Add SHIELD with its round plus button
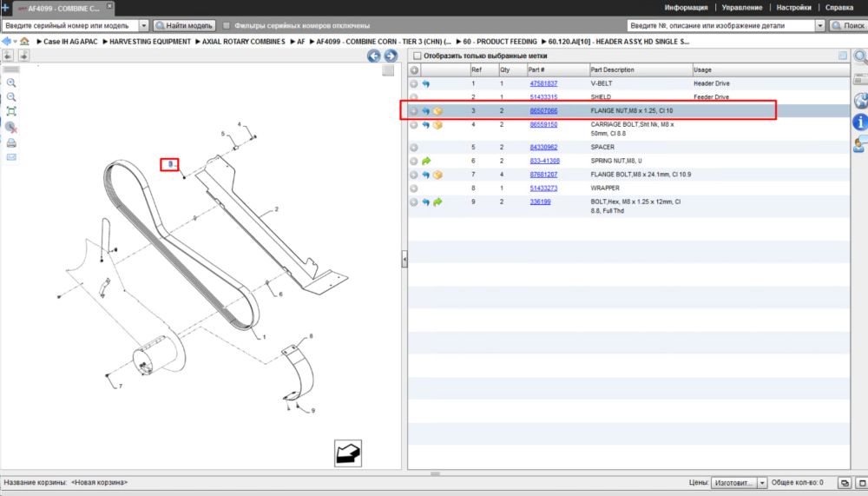Viewport: 868px width, 496px height. coord(413,97)
